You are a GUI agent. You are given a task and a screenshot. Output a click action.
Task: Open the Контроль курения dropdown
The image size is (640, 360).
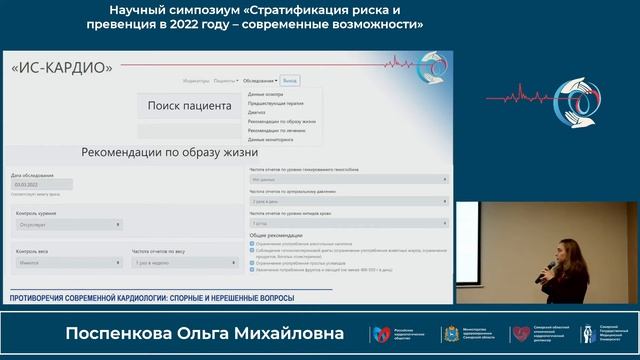click(69, 224)
